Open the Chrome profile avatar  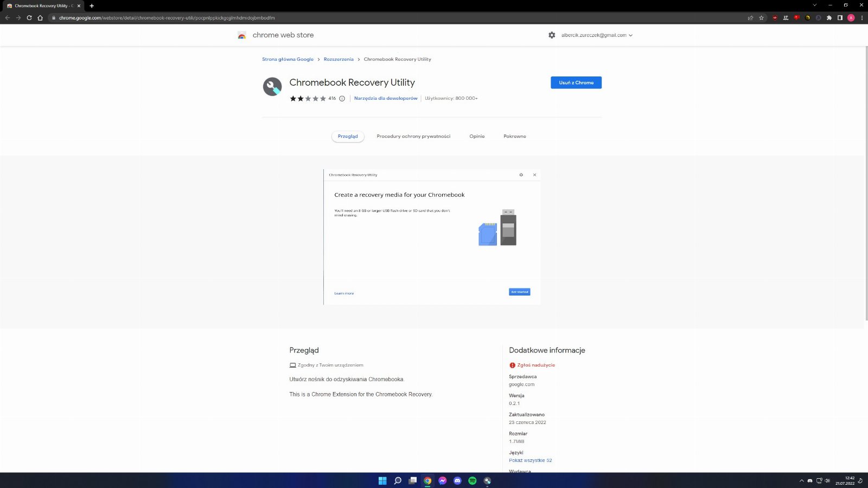(x=851, y=18)
